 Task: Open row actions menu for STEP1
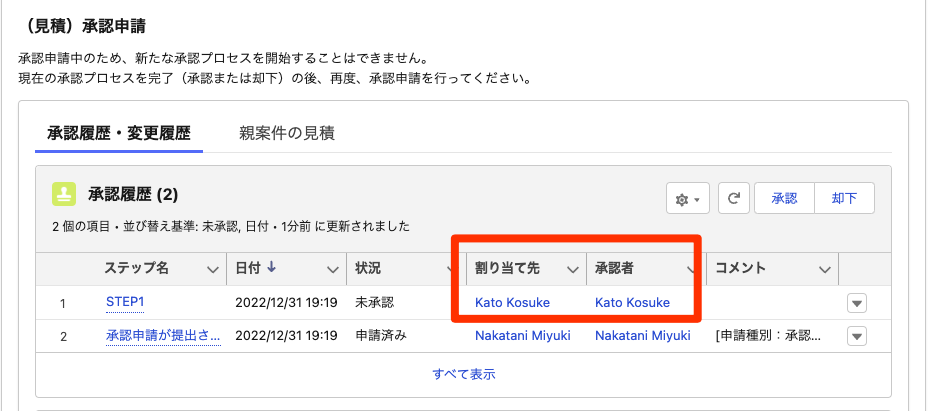(856, 303)
